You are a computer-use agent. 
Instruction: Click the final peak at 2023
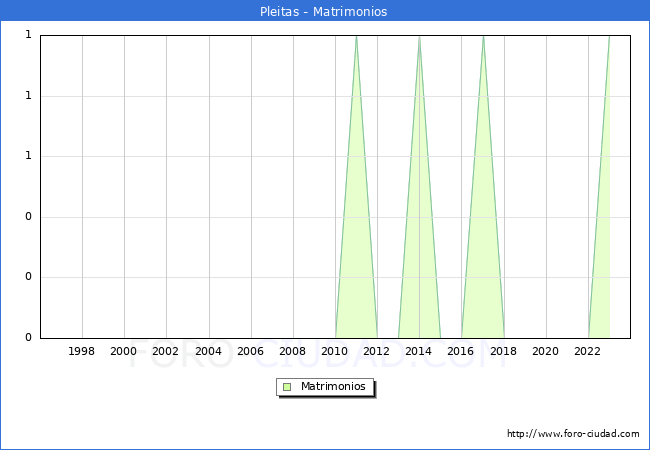coord(609,36)
